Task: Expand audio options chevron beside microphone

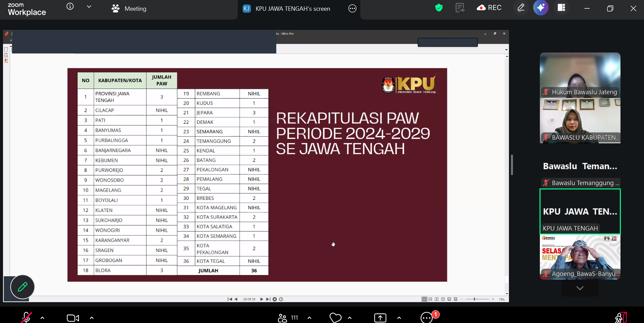Action: point(42,318)
